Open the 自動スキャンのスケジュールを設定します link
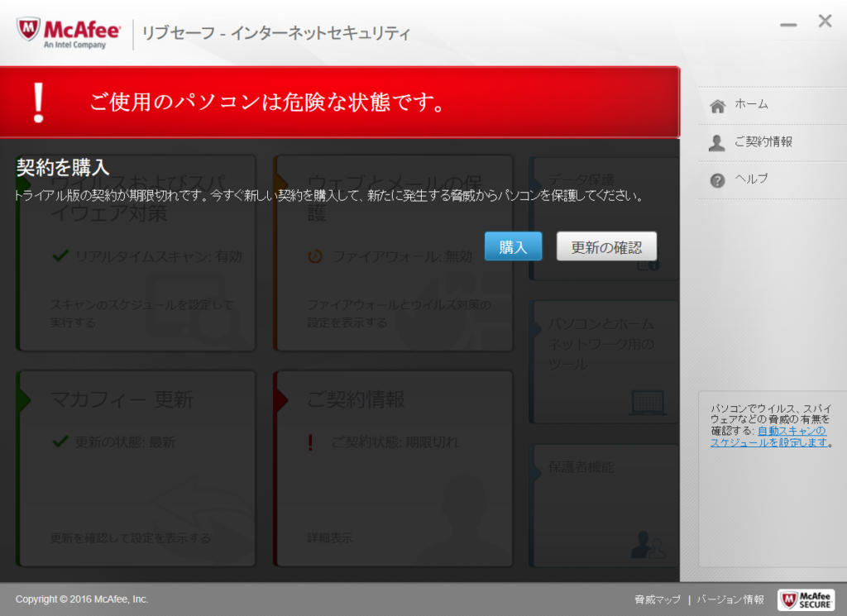This screenshot has height=616, width=847. (769, 437)
